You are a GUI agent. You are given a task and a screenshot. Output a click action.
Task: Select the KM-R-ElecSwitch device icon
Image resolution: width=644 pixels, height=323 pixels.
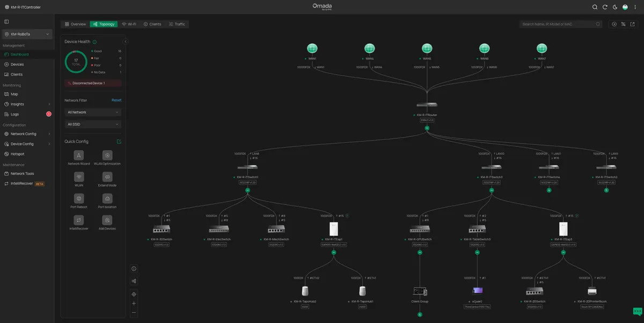tap(219, 229)
